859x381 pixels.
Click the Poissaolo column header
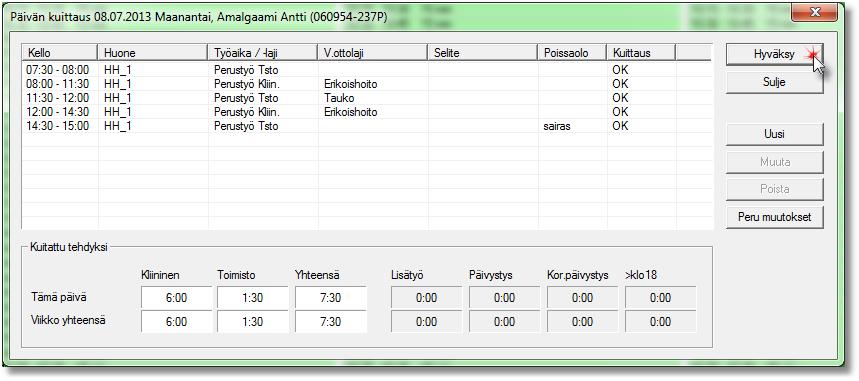pyautogui.click(x=572, y=53)
